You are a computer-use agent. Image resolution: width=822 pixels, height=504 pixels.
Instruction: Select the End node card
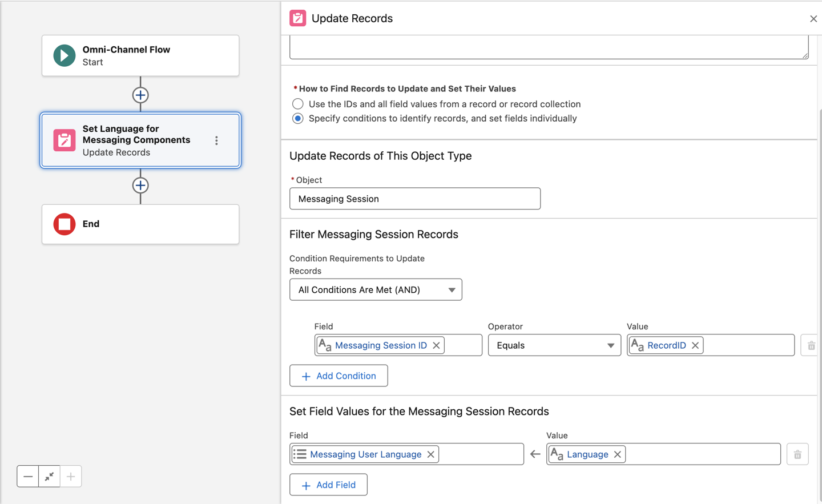pos(140,224)
